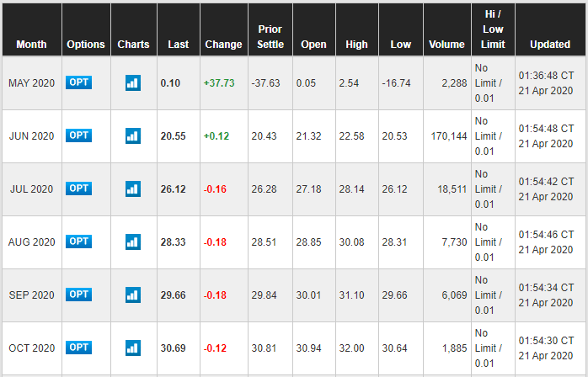Viewport: 588px width, 377px height.
Task: Click the Change column header
Action: coord(222,45)
